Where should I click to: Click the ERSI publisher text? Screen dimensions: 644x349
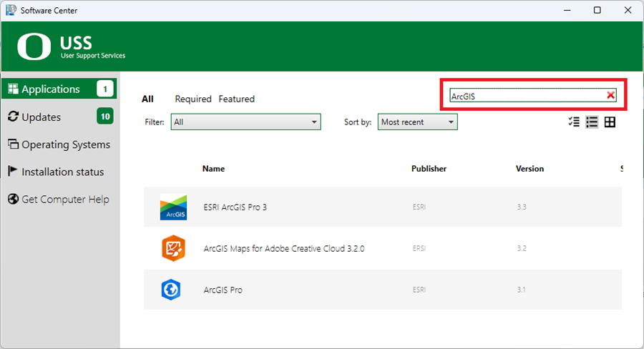point(419,248)
